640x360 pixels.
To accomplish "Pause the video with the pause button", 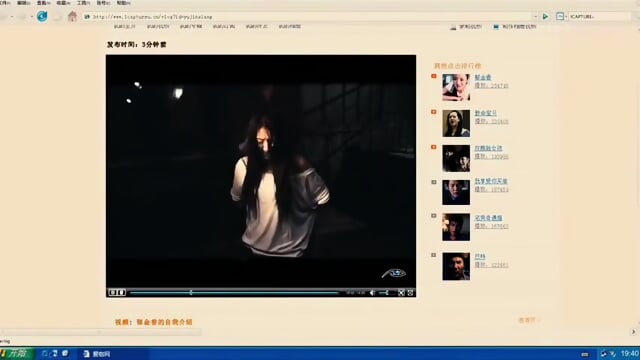I will pos(113,292).
